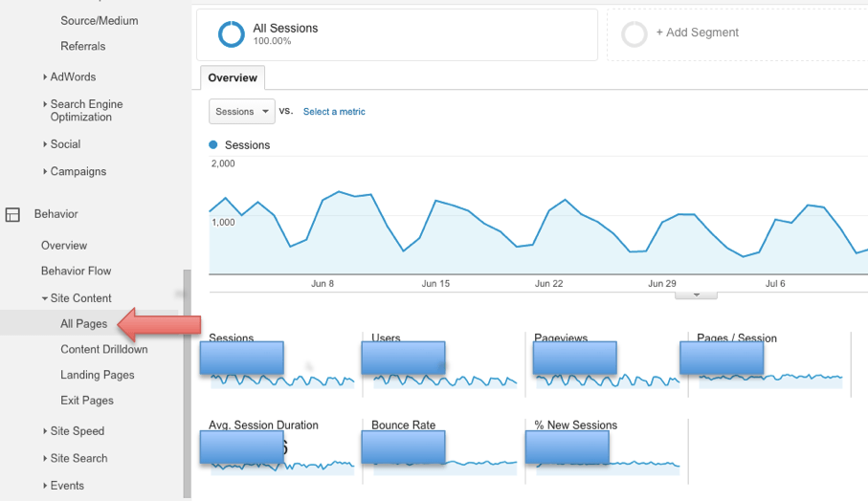Click the Sessions legend blue dot
868x501 pixels.
[213, 145]
